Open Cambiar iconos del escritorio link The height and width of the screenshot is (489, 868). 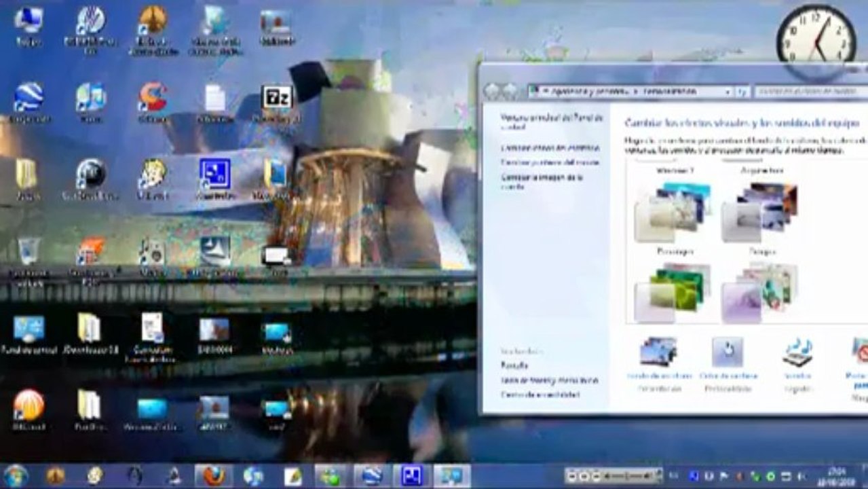pyautogui.click(x=550, y=147)
